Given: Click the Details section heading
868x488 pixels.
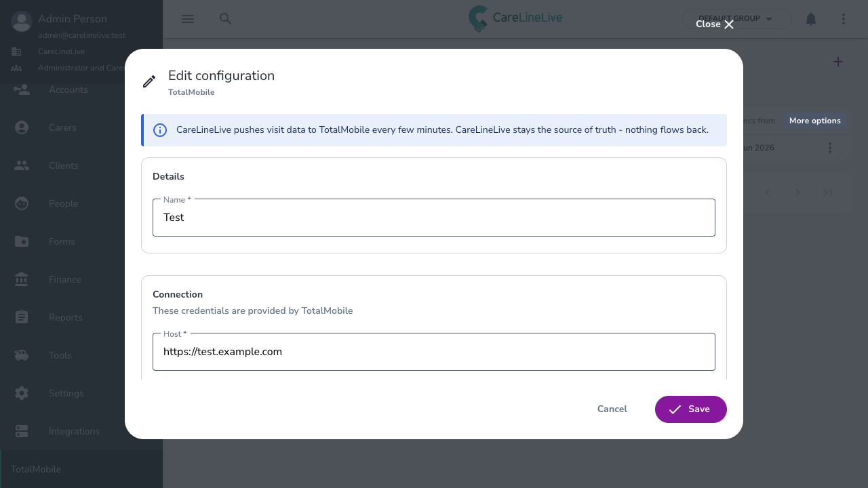Looking at the screenshot, I should 168,177.
